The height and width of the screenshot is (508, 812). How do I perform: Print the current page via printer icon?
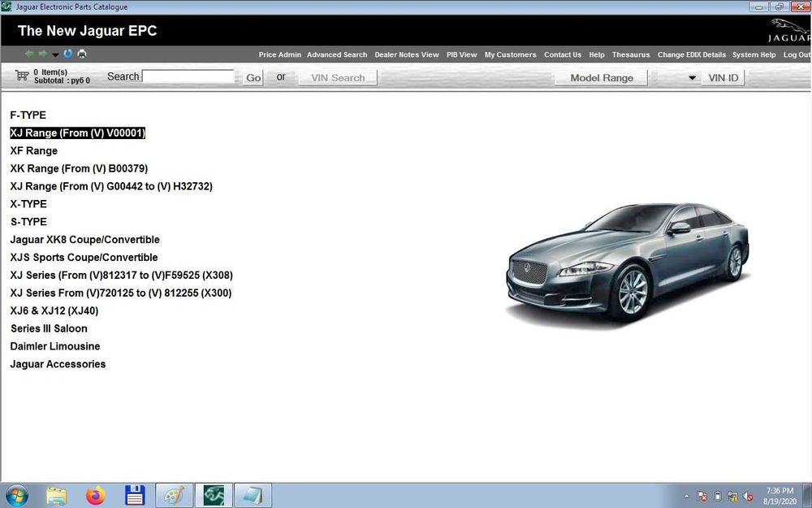pos(82,54)
